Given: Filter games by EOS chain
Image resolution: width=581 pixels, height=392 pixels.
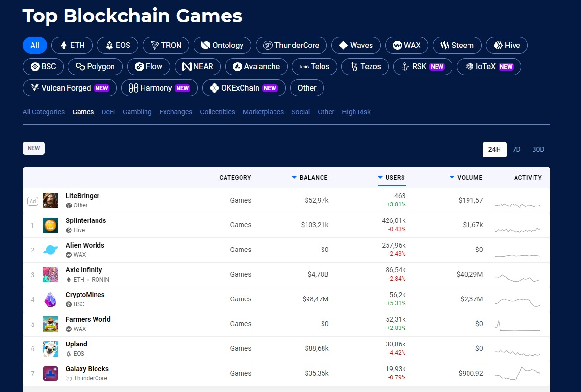Looking at the screenshot, I should pyautogui.click(x=117, y=45).
